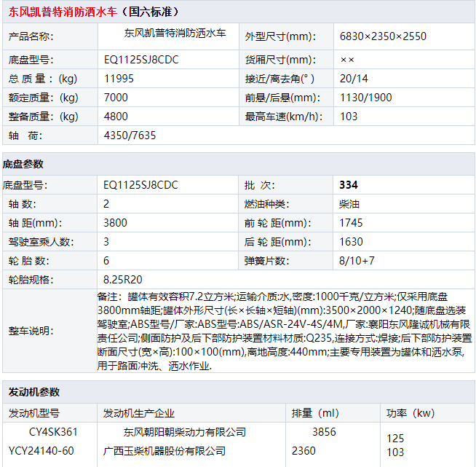The height and width of the screenshot is (467, 476).
Task: Click the engine model YCY24140-60
Action: point(41,451)
